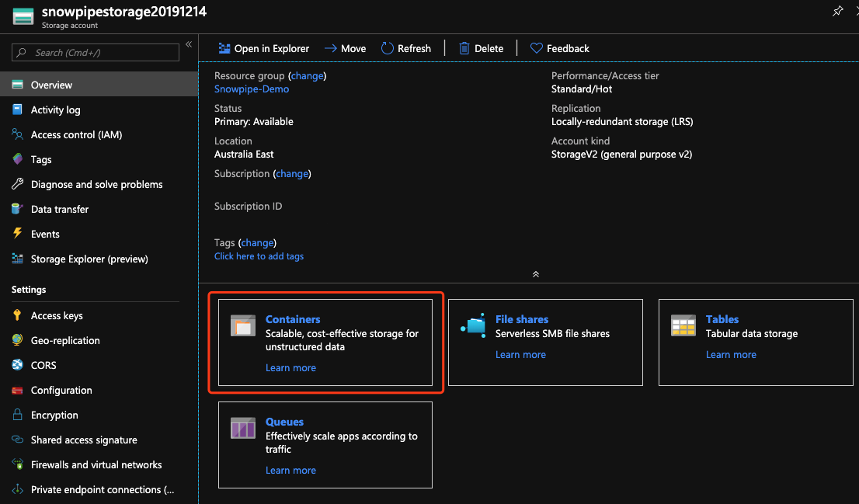Click the Shared access signature icon
The image size is (859, 504).
tap(18, 440)
